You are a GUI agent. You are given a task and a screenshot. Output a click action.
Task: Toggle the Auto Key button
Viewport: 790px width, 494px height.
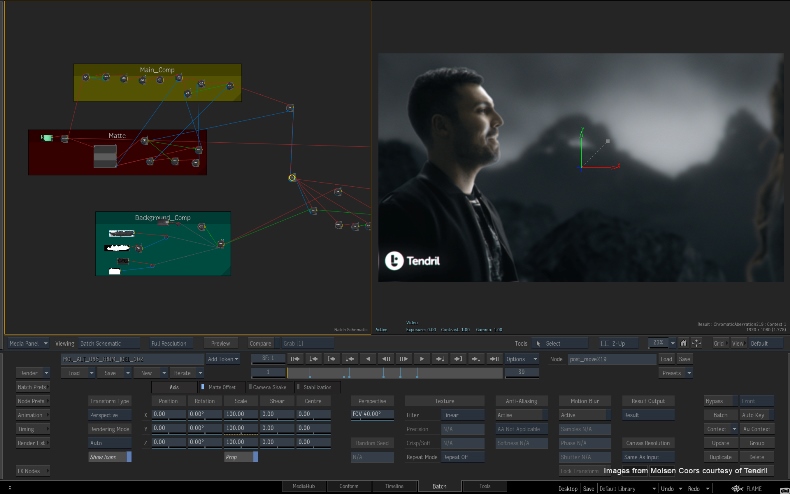(757, 415)
